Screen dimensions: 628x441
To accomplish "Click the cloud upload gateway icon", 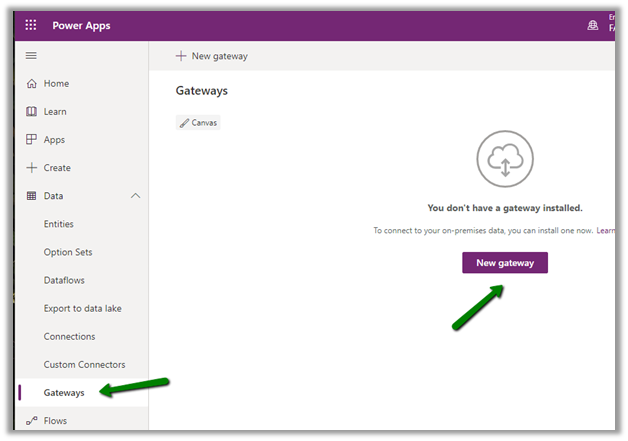I will tap(505, 159).
